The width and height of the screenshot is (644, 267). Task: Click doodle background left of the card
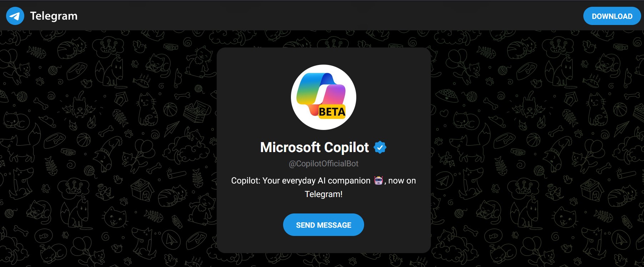[x=107, y=143]
